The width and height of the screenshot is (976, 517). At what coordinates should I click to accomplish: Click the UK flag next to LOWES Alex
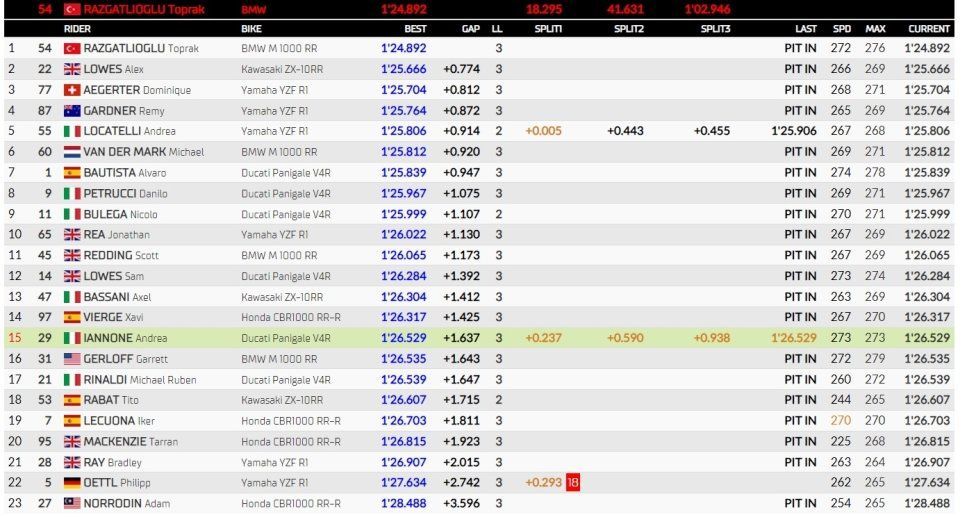pyautogui.click(x=72, y=69)
